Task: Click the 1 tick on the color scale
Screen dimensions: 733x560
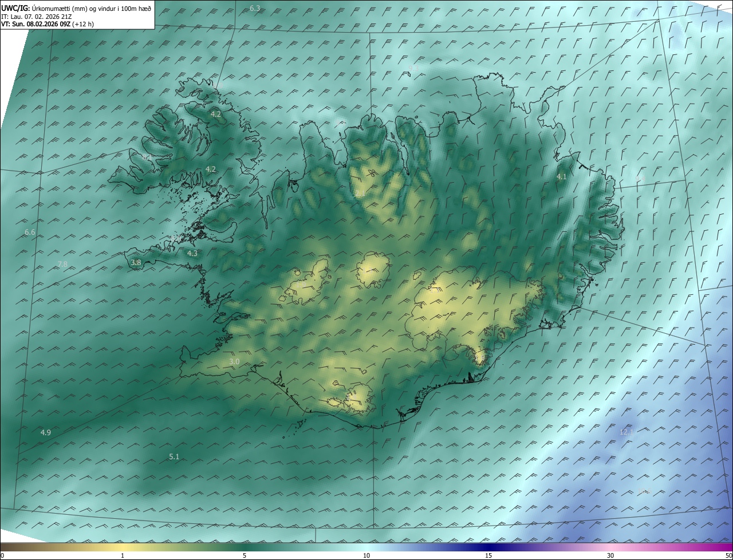Action: (x=123, y=555)
